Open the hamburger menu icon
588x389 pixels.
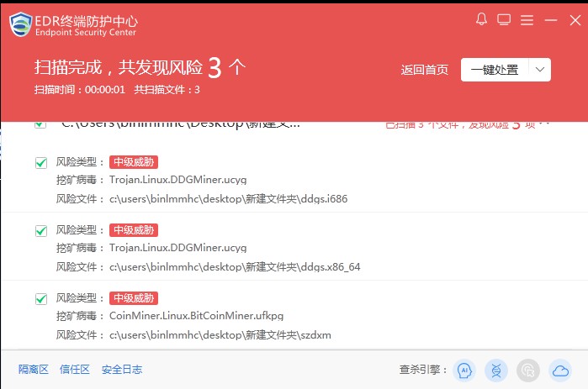coord(527,20)
